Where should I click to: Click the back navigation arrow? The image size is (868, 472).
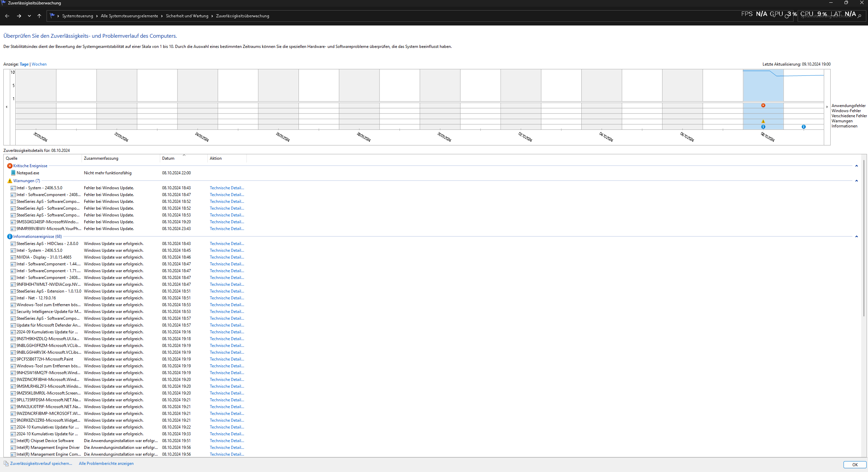click(7, 16)
